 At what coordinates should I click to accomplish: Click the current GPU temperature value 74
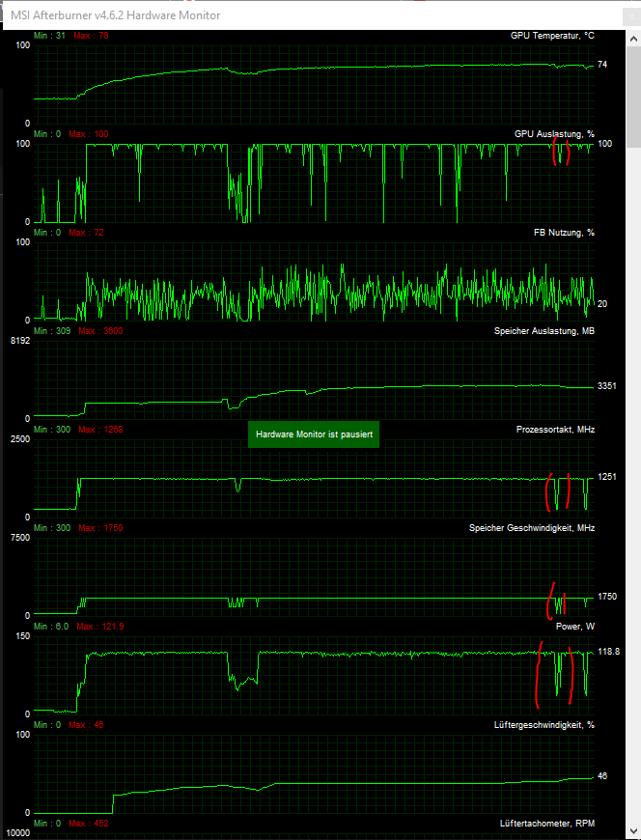point(602,65)
